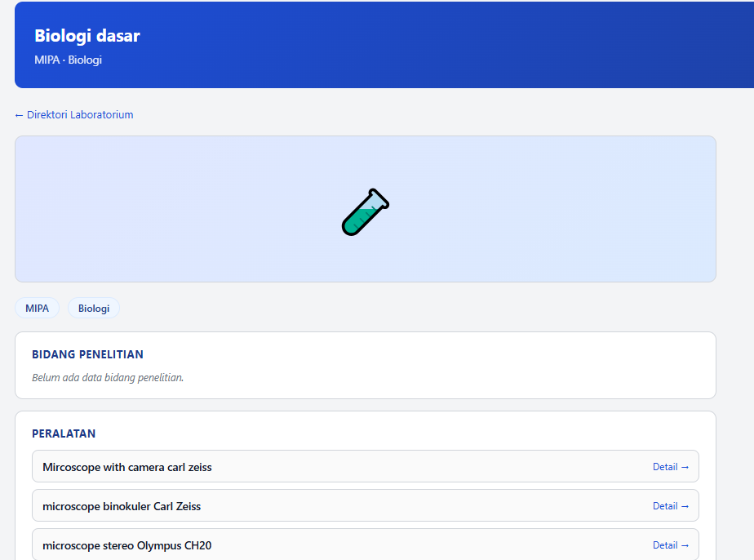Click the BIDANG PENELITIAN section heading
The width and height of the screenshot is (754, 560).
point(87,354)
